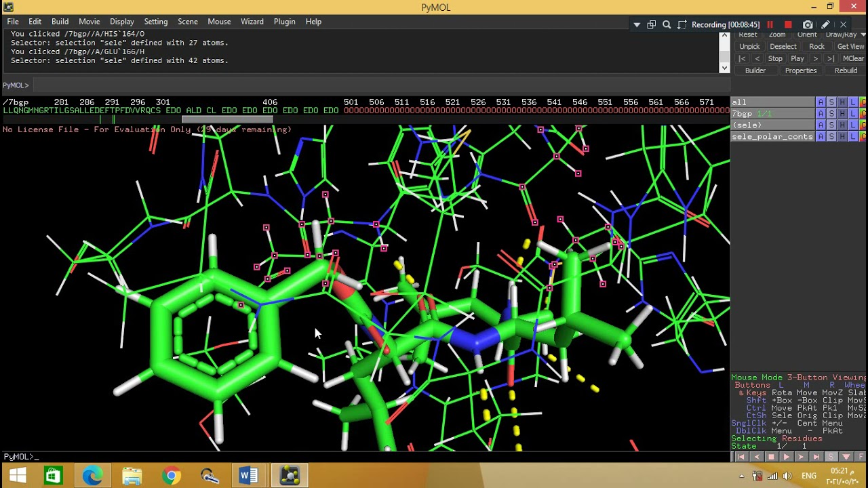The image size is (868, 488).
Task: Open Word from the taskbar
Action: coord(249,476)
